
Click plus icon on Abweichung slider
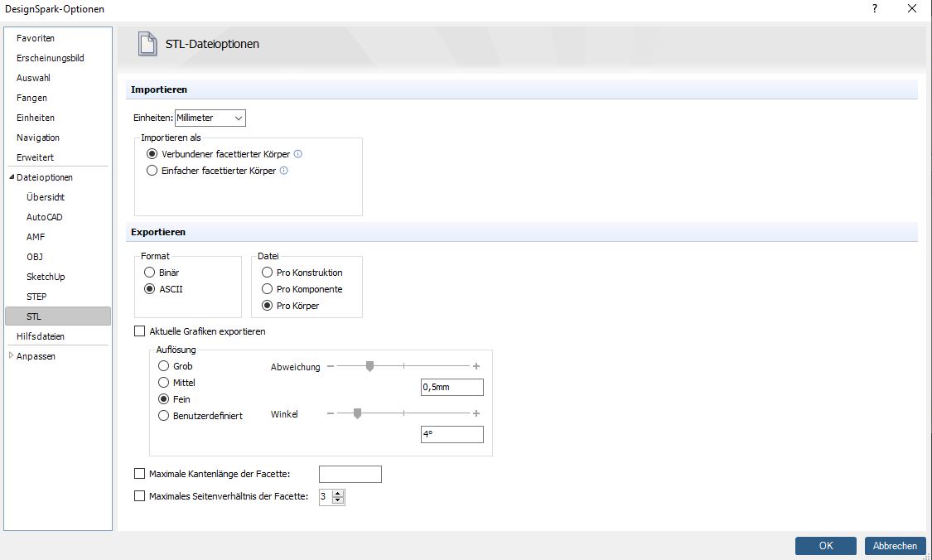point(476,366)
